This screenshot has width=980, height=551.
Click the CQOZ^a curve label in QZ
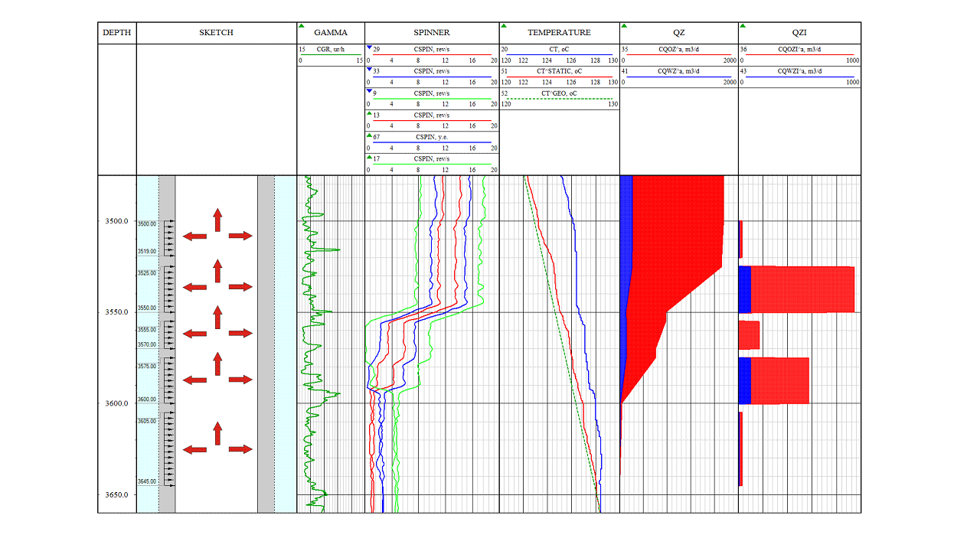pos(678,49)
